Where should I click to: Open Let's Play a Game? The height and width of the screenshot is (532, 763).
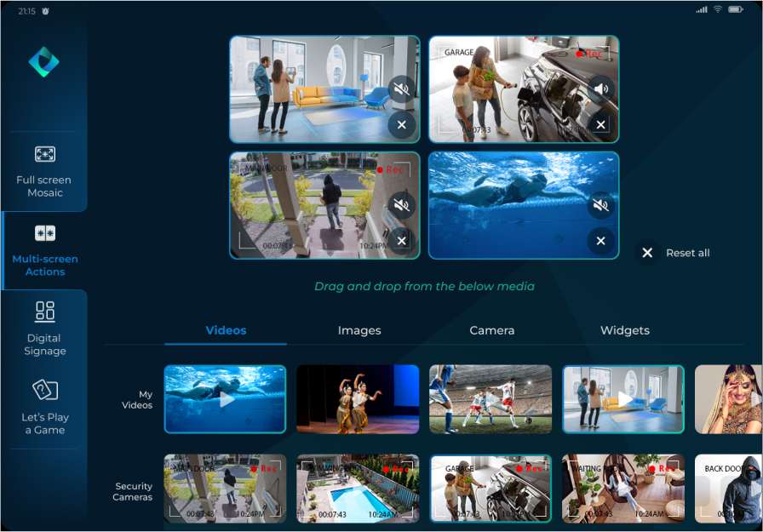(45, 409)
